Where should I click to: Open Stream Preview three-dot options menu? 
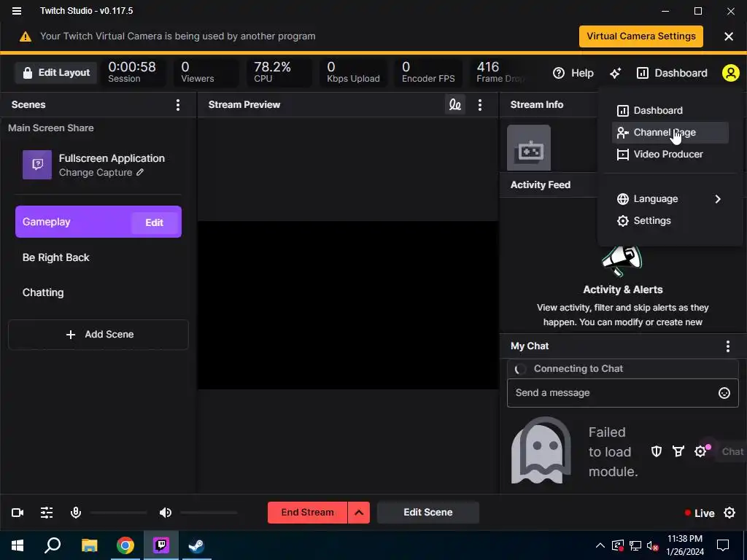pyautogui.click(x=480, y=105)
